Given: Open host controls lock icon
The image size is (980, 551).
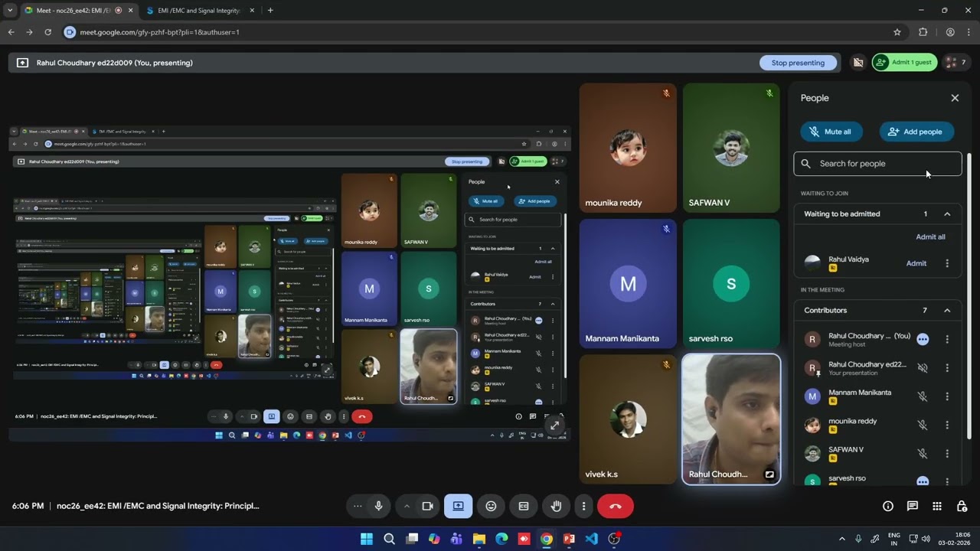Looking at the screenshot, I should (962, 506).
